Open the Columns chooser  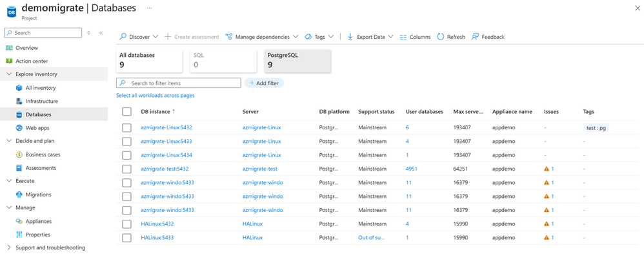pyautogui.click(x=415, y=37)
